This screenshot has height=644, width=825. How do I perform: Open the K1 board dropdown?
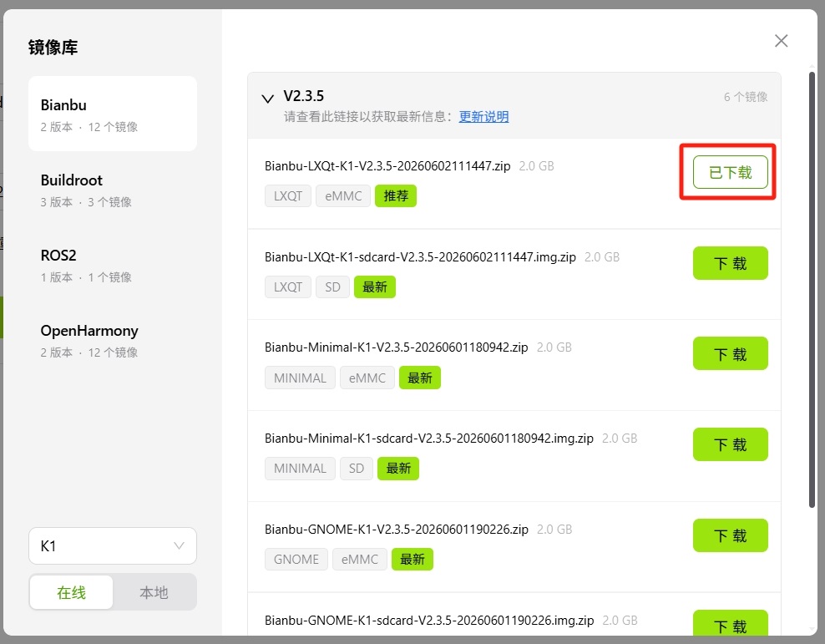point(113,545)
